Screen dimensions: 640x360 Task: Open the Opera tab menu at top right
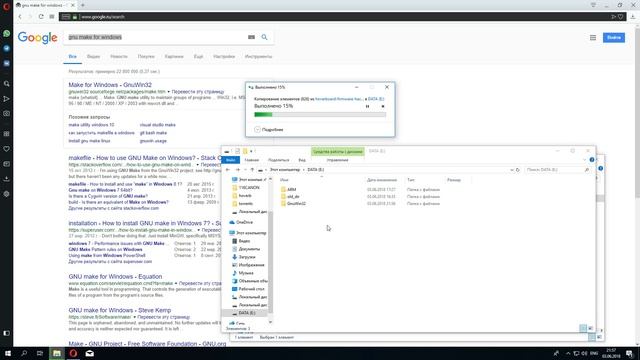tap(593, 5)
